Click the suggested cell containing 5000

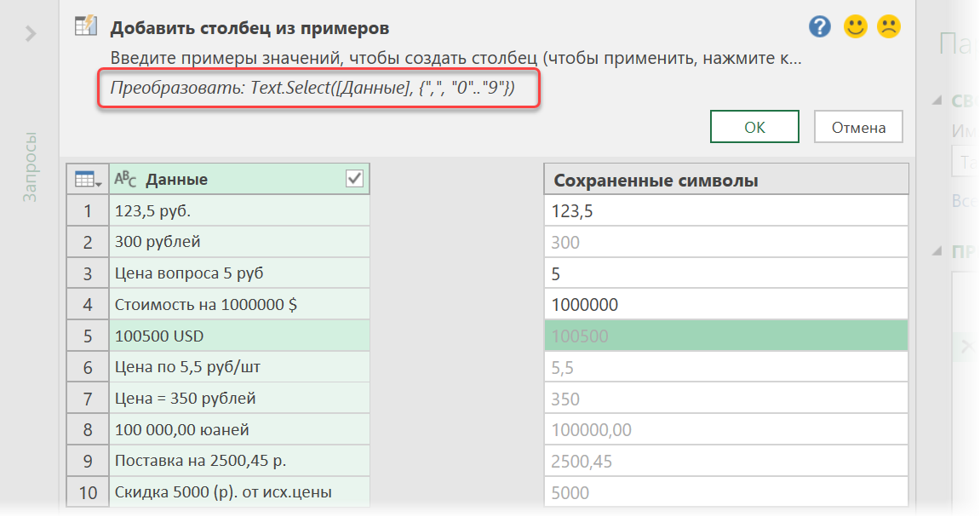(x=726, y=492)
